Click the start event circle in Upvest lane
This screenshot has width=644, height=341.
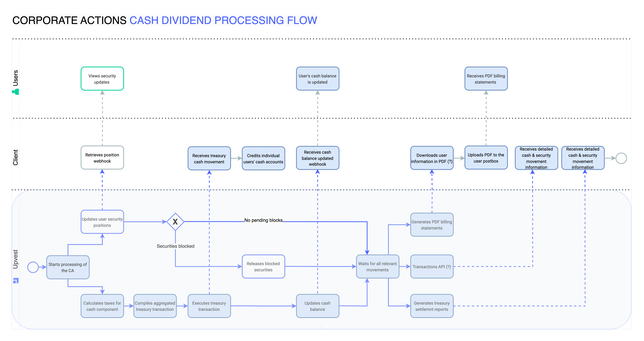[33, 267]
